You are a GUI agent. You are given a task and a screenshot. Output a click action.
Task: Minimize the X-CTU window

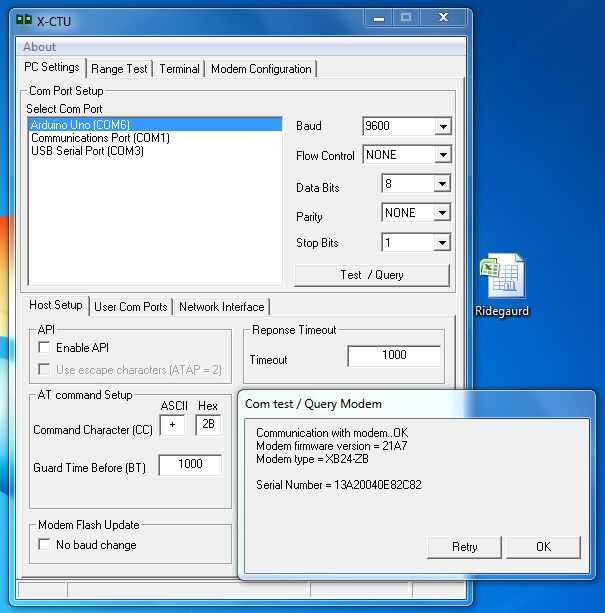tap(378, 18)
